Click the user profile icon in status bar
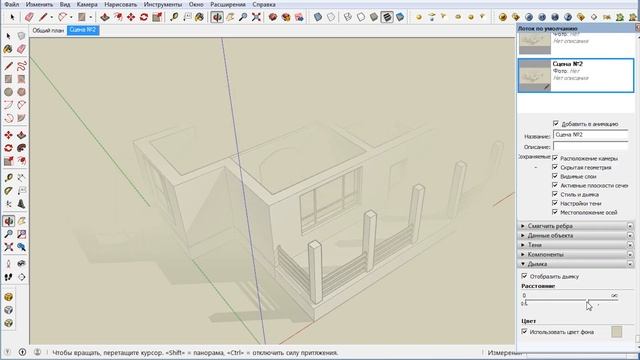The image size is (640, 360). (x=37, y=352)
